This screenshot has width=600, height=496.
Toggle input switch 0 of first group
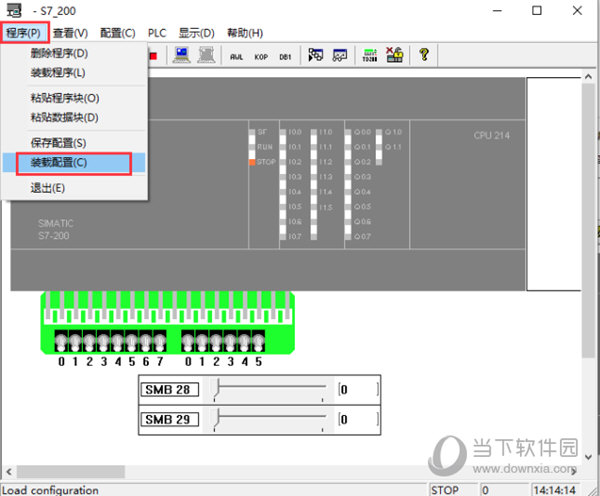61,341
